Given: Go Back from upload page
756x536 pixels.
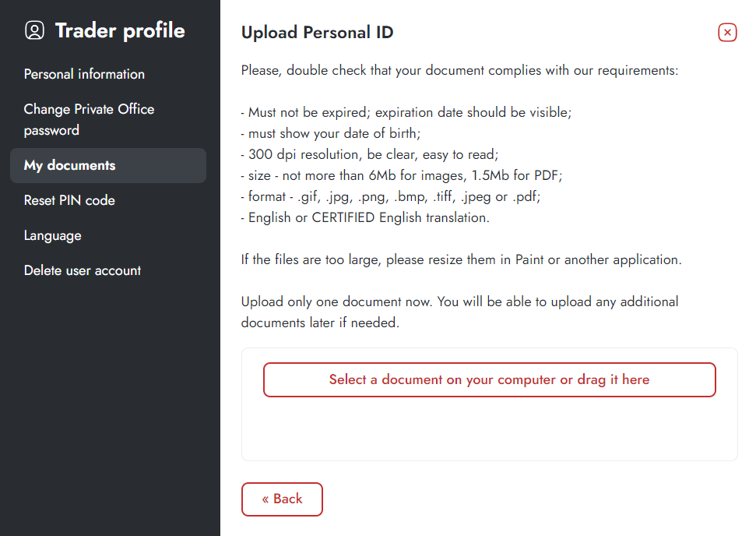Looking at the screenshot, I should [282, 499].
